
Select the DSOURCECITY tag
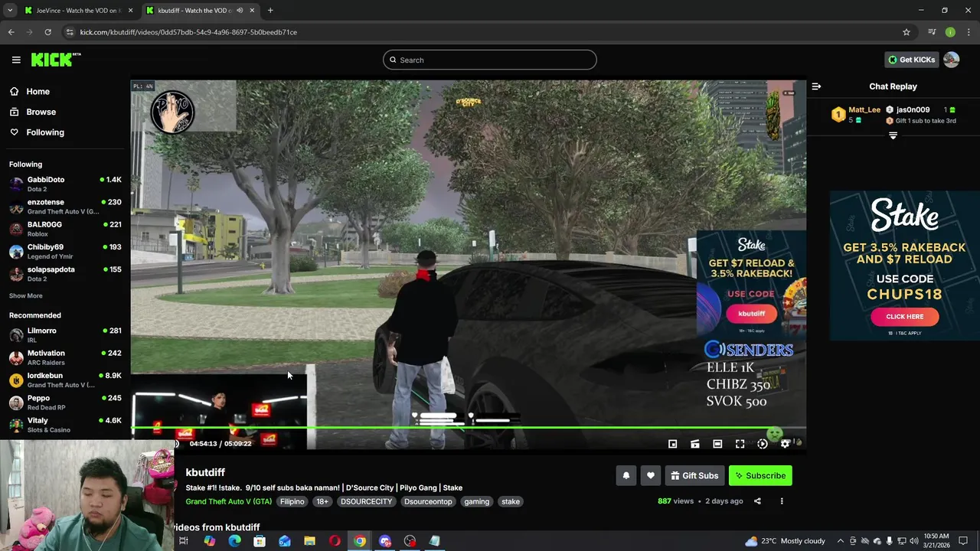coord(366,501)
